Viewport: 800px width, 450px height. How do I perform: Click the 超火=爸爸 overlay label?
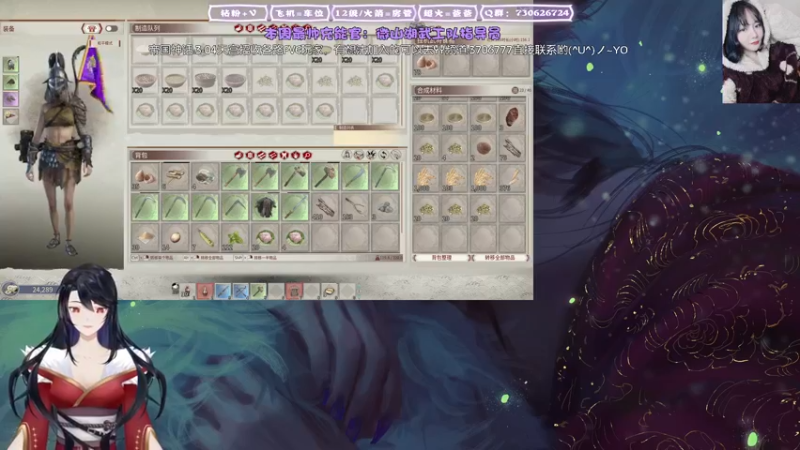pyautogui.click(x=448, y=13)
